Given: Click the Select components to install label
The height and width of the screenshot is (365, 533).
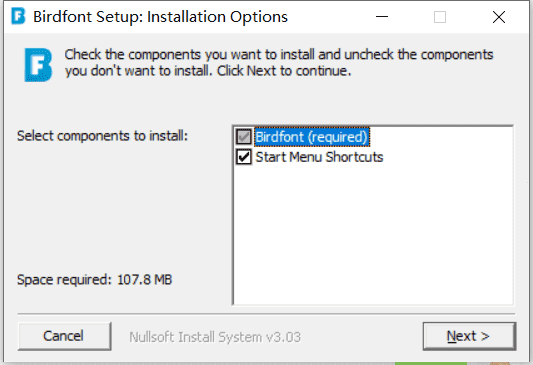Looking at the screenshot, I should coord(102,136).
